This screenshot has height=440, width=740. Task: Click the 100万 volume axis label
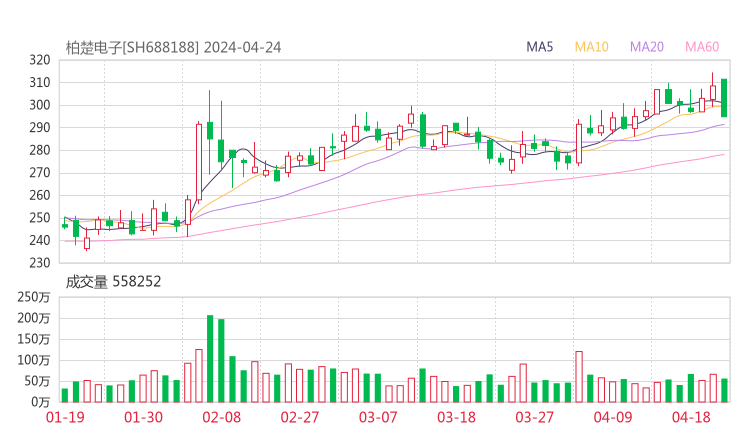[34, 361]
